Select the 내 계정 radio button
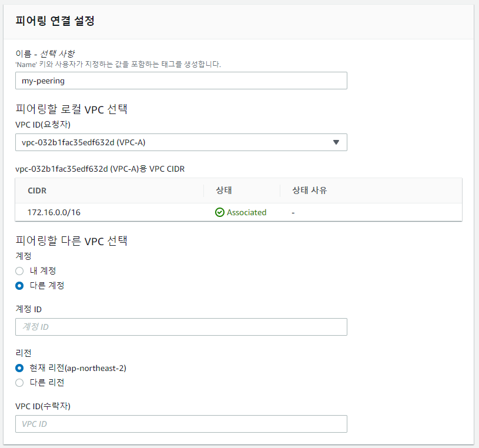 point(19,271)
